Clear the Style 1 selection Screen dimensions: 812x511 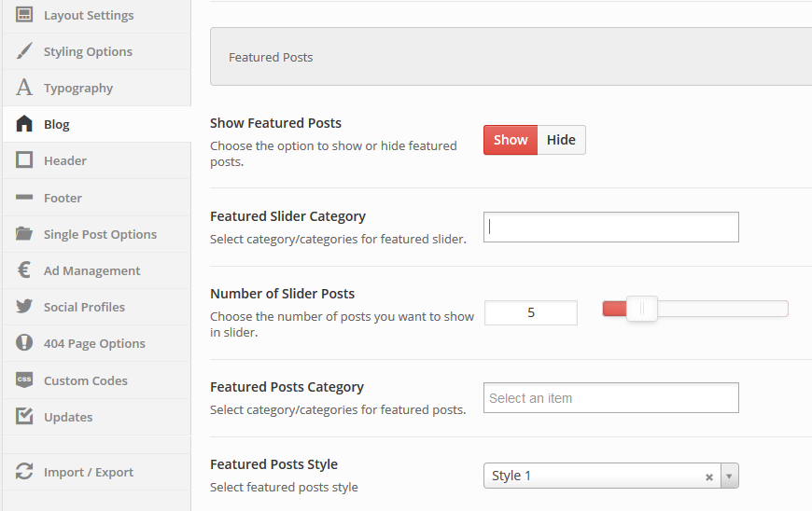709,477
